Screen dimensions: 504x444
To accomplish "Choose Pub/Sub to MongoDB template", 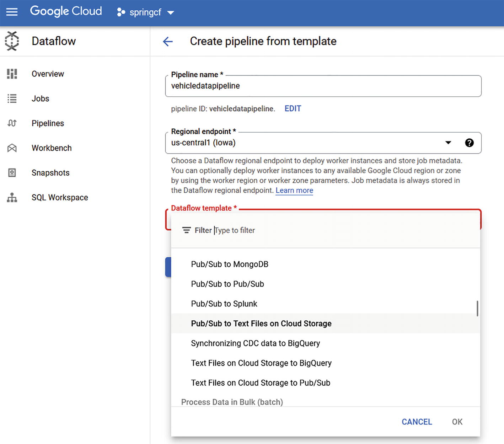I will [229, 264].
